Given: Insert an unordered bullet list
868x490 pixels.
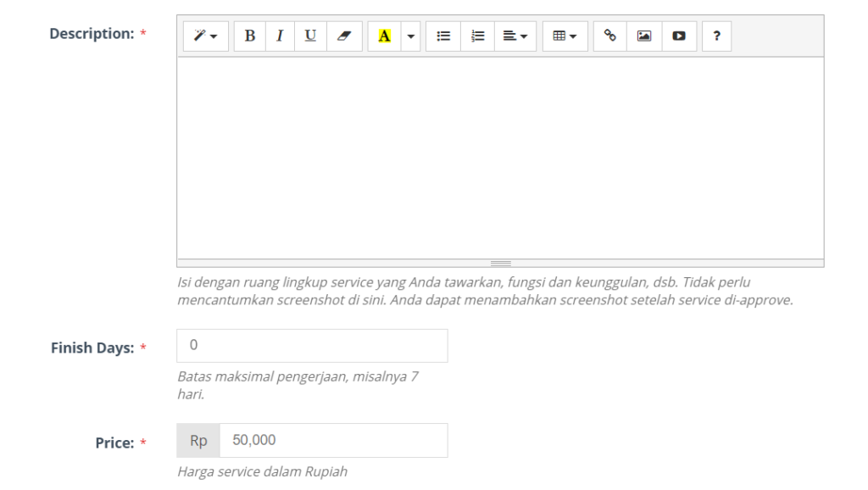Looking at the screenshot, I should tap(443, 36).
